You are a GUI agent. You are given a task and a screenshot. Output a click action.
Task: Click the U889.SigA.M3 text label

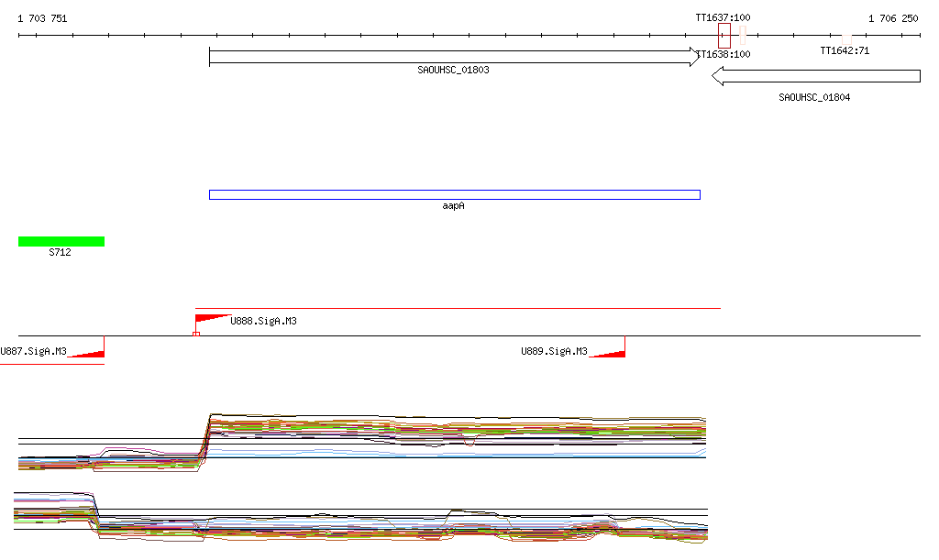[x=554, y=351]
